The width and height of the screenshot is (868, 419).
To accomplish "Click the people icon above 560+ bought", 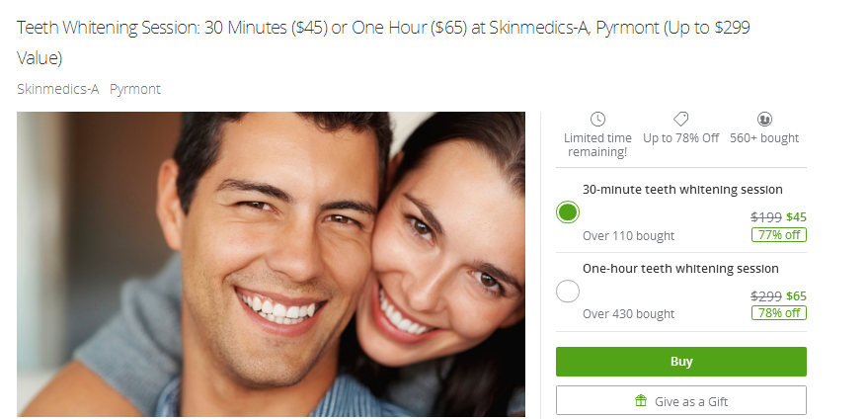I will [764, 120].
